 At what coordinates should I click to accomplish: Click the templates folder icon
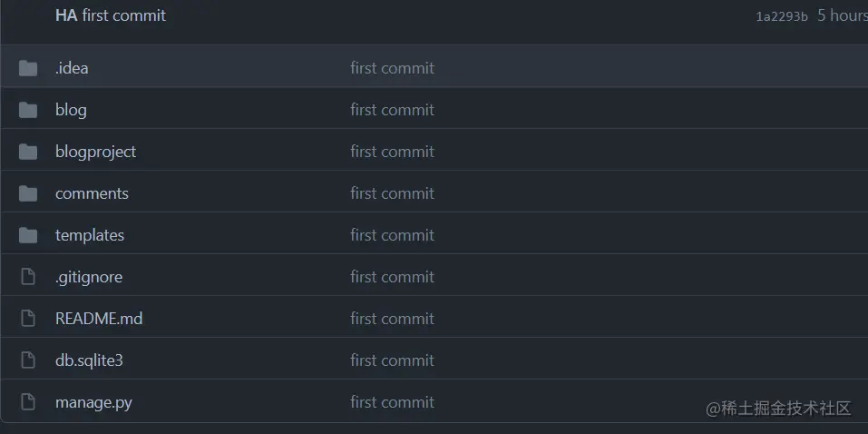pyautogui.click(x=28, y=235)
